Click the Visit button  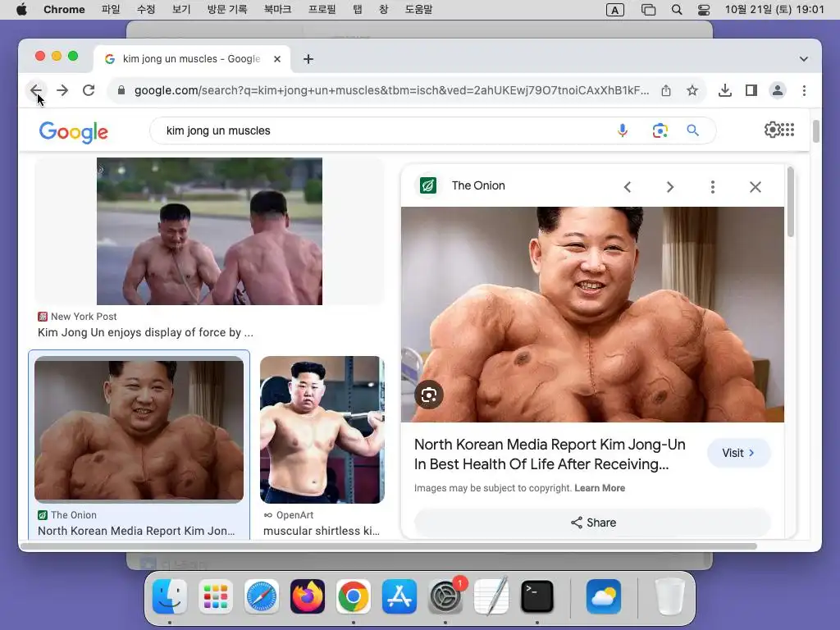pyautogui.click(x=739, y=453)
